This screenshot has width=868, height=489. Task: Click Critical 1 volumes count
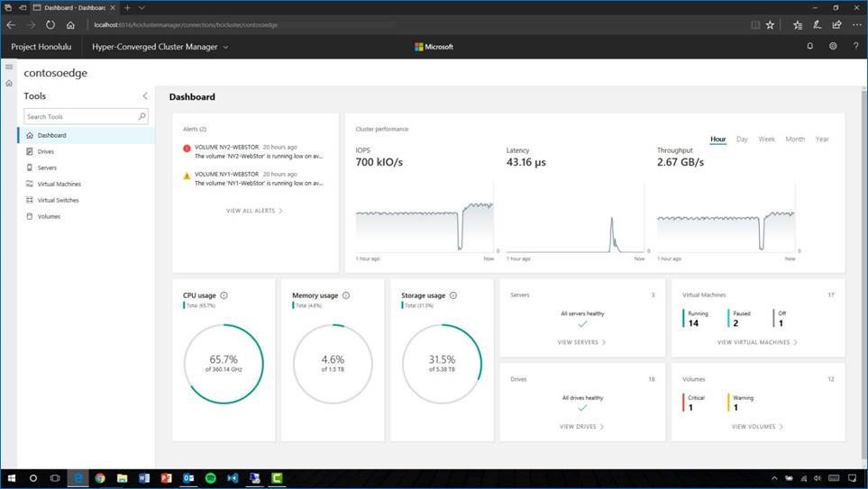pos(694,403)
